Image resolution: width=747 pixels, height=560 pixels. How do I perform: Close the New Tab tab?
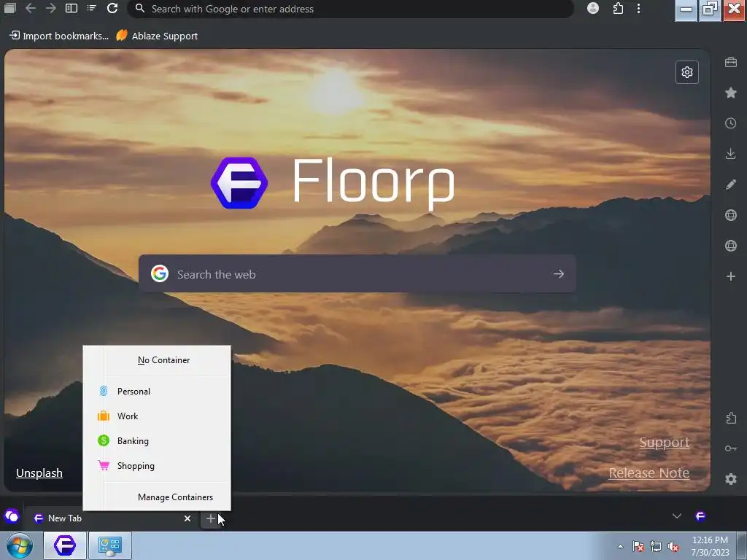(x=187, y=518)
